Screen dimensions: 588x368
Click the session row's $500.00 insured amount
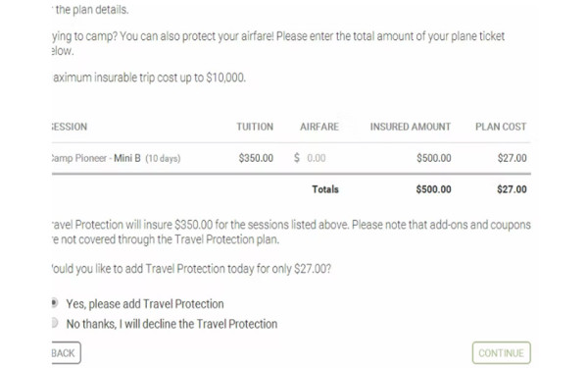[433, 158]
